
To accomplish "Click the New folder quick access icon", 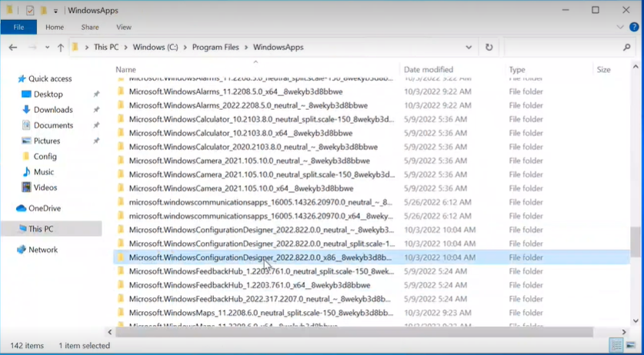I will 43,10.
